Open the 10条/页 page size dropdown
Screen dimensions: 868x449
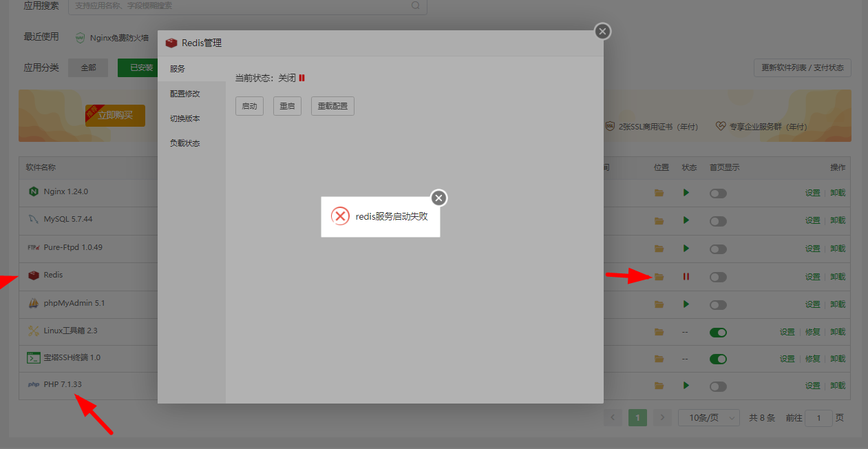click(709, 417)
